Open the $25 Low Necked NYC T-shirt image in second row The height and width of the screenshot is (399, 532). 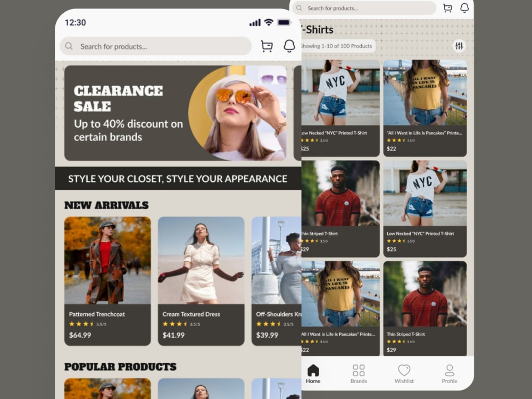pyautogui.click(x=425, y=194)
